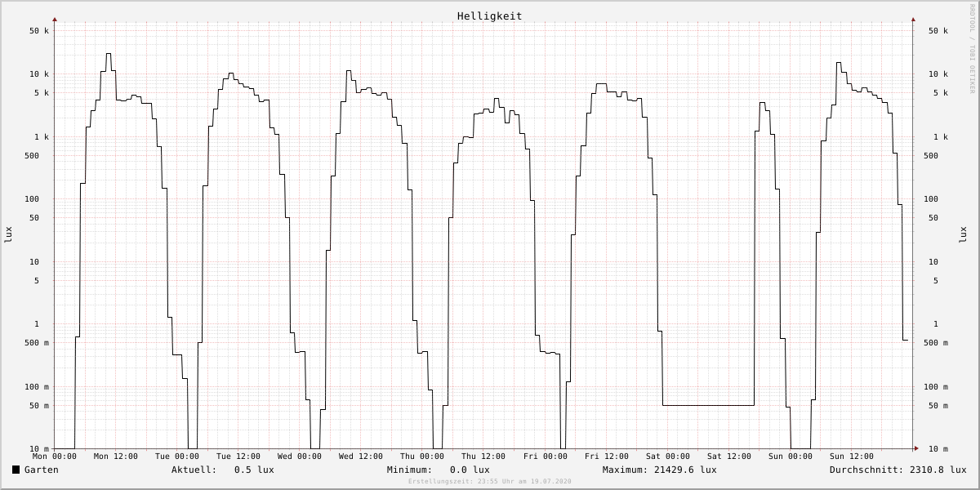
Task: Click the "Thu 00:00" time axis label
Action: pos(422,457)
